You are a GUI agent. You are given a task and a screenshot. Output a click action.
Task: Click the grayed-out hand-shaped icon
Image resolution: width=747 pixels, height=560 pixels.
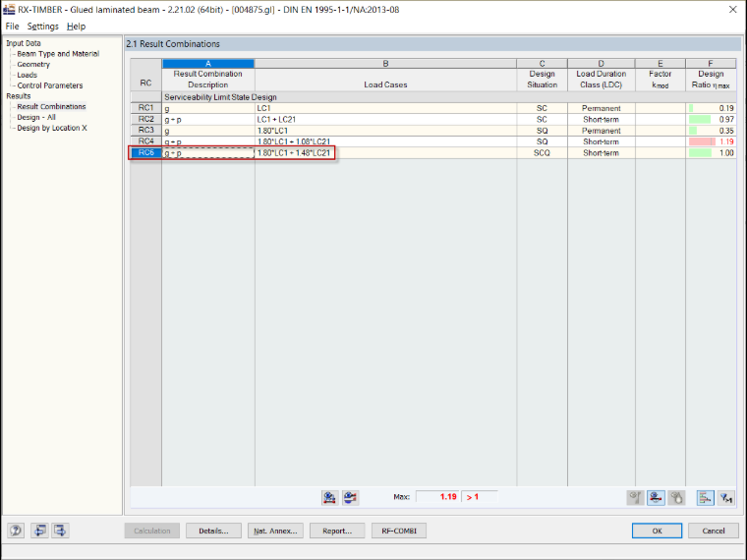(x=676, y=498)
